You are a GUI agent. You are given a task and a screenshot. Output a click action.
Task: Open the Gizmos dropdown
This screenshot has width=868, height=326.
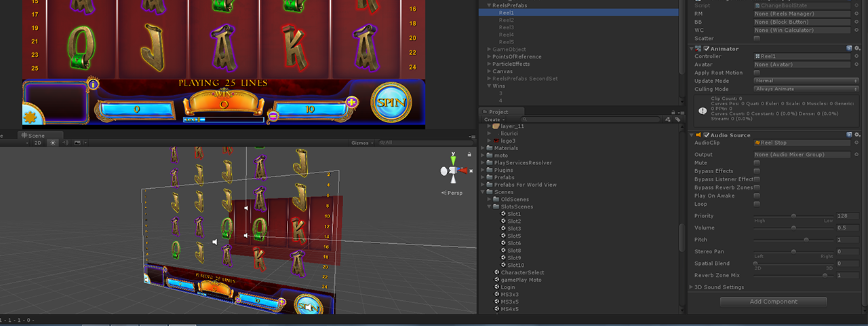point(361,143)
